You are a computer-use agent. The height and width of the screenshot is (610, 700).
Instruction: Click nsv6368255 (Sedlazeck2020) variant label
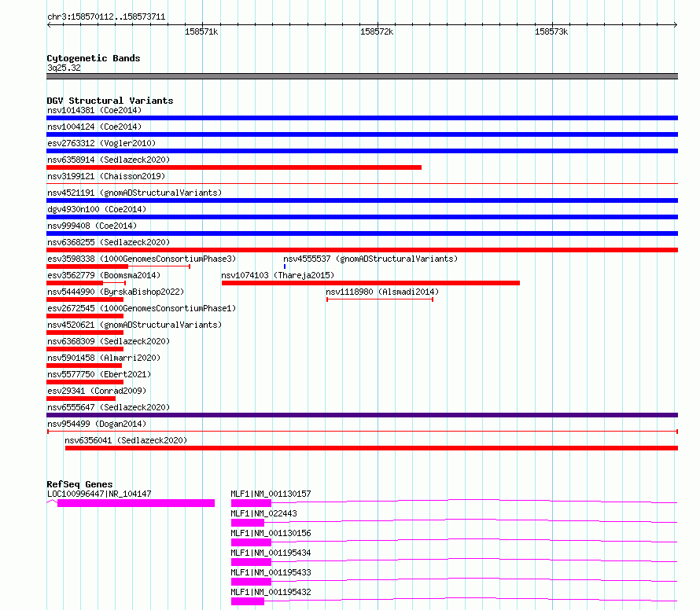pyautogui.click(x=109, y=242)
